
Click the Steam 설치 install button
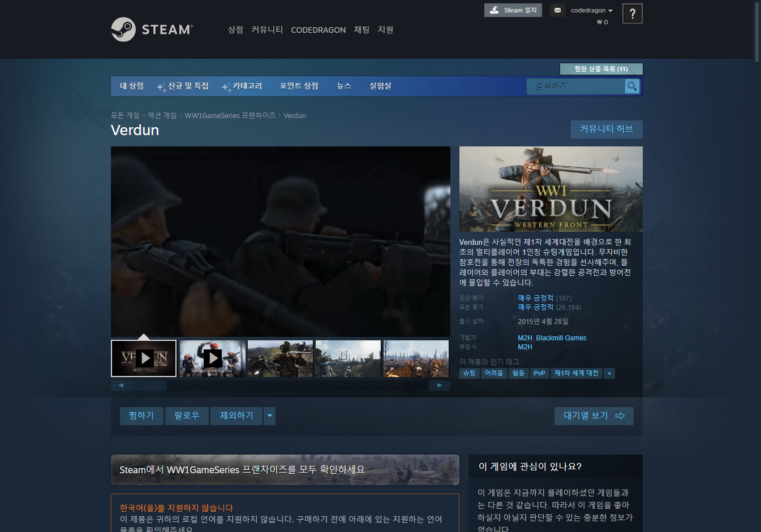[x=513, y=10]
